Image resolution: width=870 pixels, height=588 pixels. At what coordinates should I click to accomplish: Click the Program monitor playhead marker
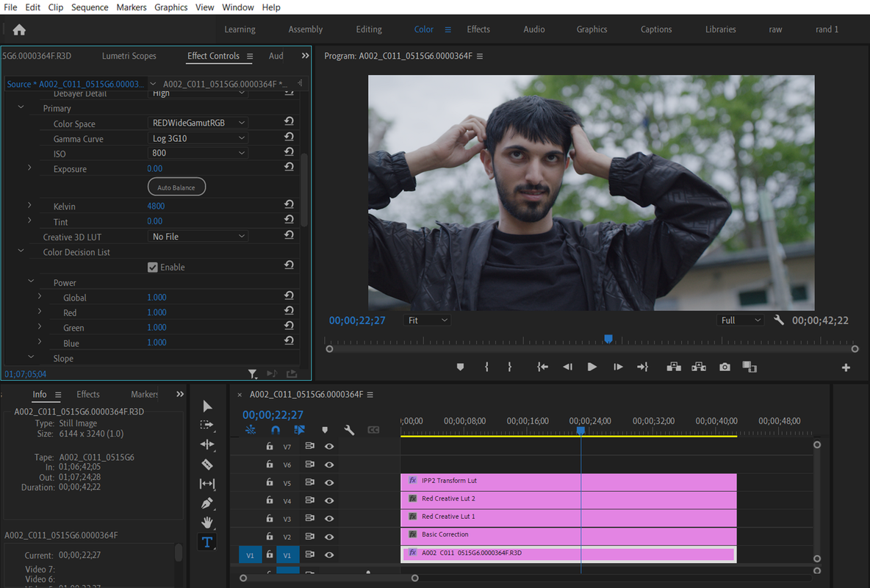coord(608,339)
